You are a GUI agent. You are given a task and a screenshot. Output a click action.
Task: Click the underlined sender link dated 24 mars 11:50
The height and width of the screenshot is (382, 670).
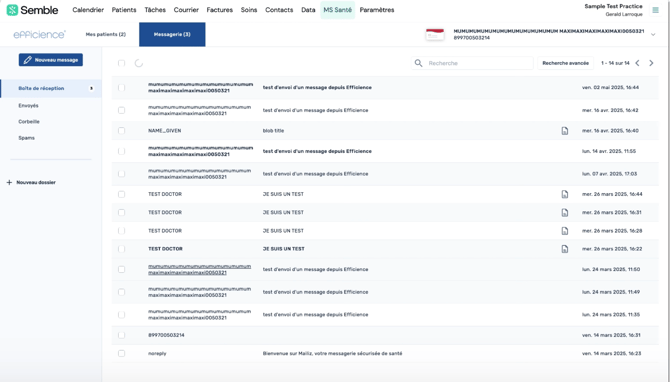(x=200, y=270)
